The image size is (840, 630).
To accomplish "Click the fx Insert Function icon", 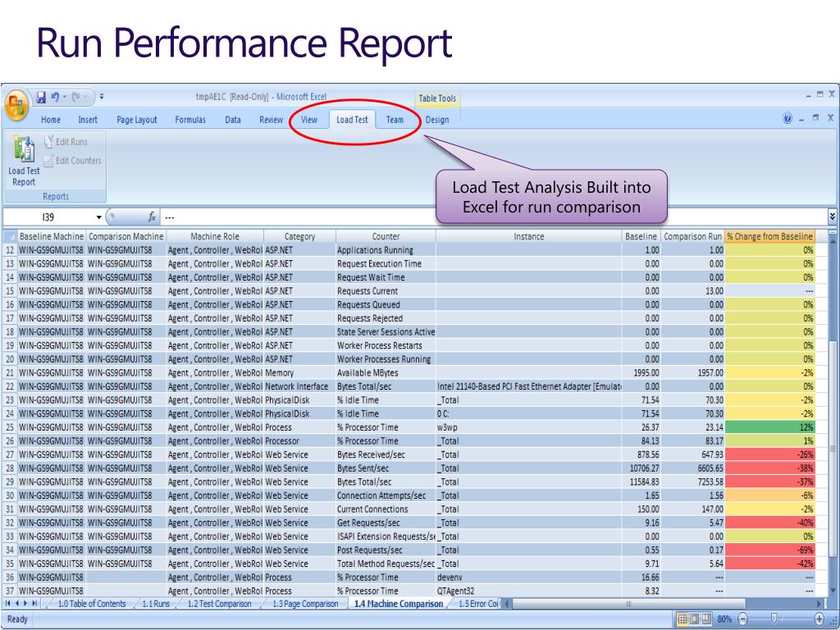I will (152, 217).
